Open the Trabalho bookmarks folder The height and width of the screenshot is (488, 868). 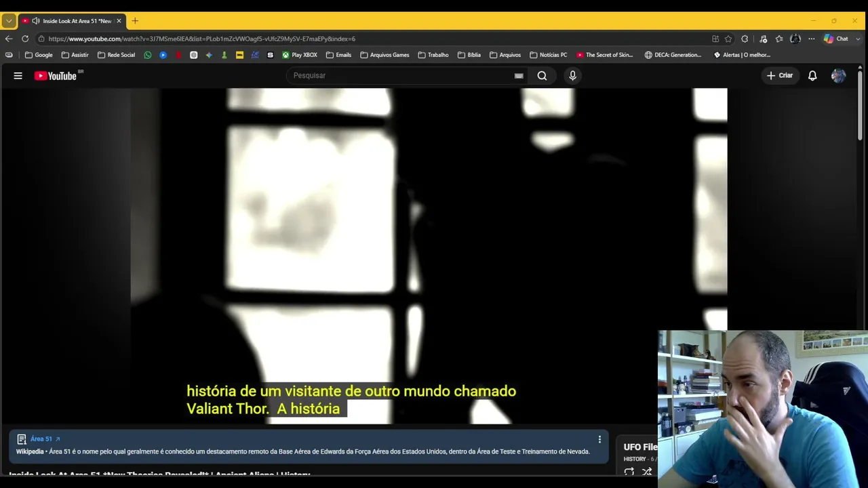click(433, 55)
